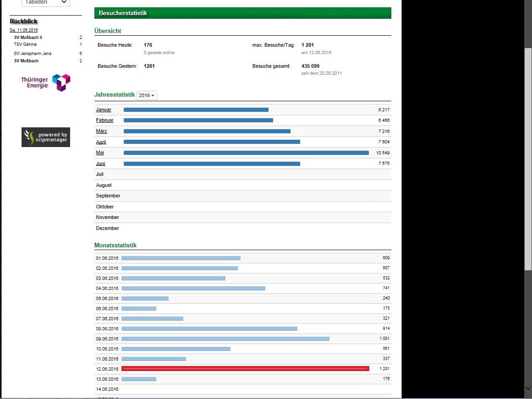Click the 'seit dem 20.08.2011' note
Image resolution: width=532 pixels, height=399 pixels.
click(322, 73)
